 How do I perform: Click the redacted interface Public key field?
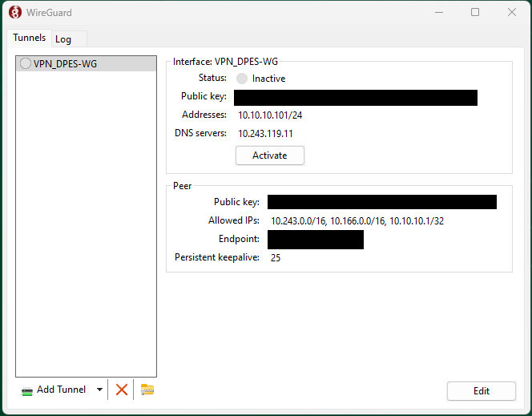(x=356, y=98)
